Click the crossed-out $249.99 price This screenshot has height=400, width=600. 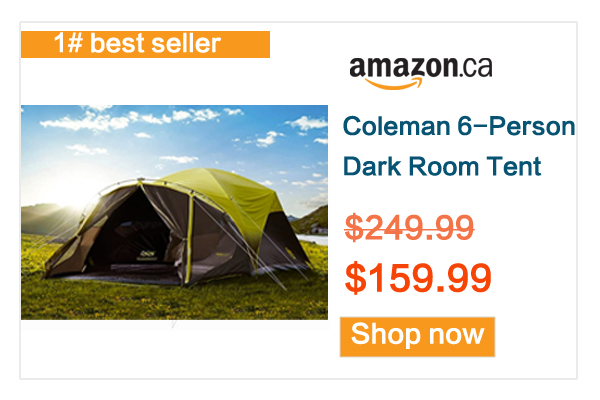[409, 227]
